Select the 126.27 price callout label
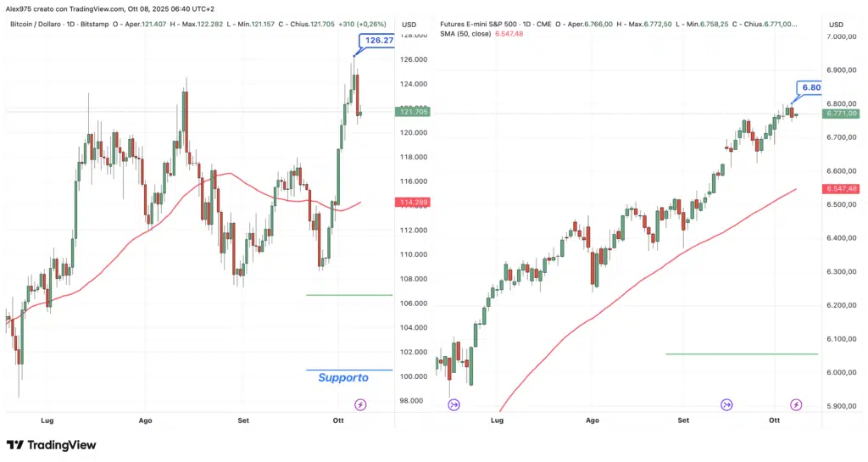This screenshot has height=462, width=868. pos(377,41)
